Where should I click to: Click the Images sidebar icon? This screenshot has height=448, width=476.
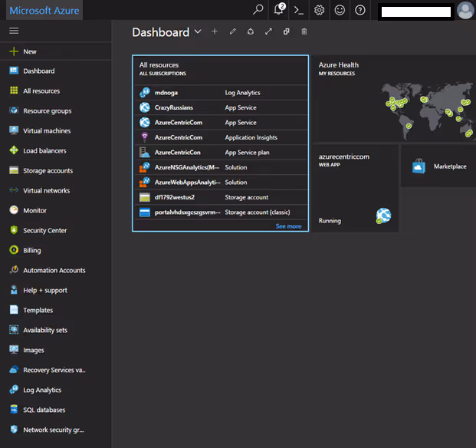14,349
